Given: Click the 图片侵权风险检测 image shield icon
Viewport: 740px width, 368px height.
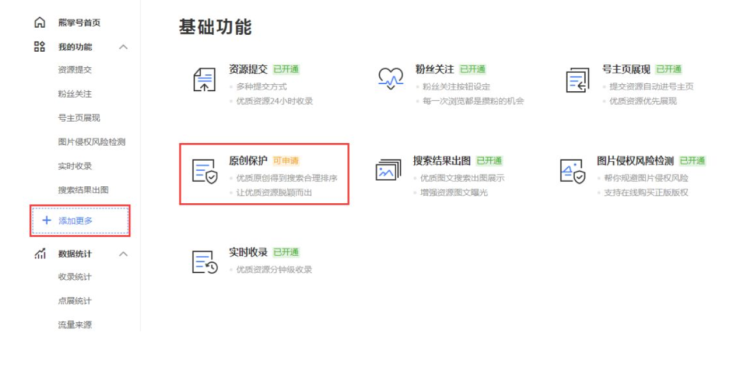Looking at the screenshot, I should coord(572,171).
